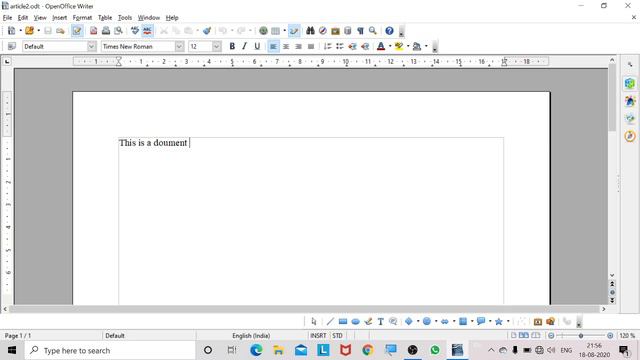
Task: Click the New document icon
Action: pyautogui.click(x=11, y=31)
